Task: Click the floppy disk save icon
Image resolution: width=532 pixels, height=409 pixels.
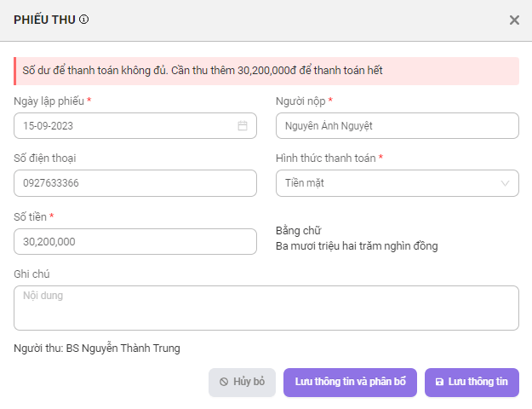Action: [439, 382]
